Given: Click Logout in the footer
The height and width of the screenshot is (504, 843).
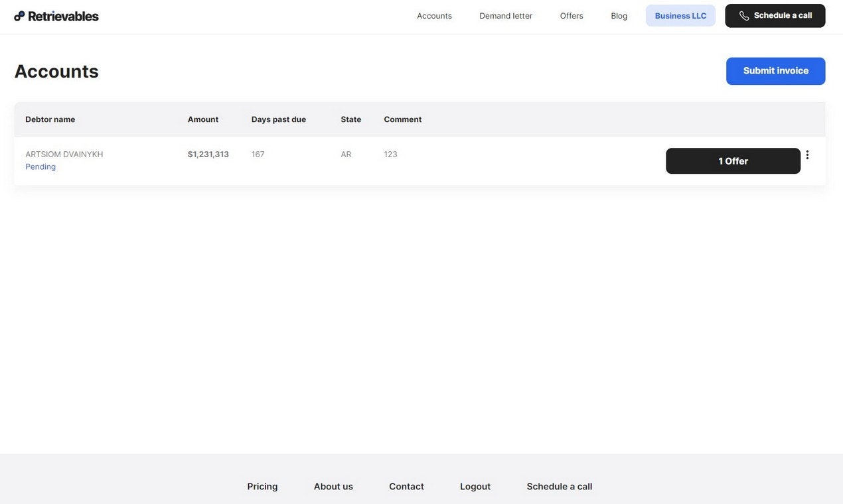Looking at the screenshot, I should [475, 486].
